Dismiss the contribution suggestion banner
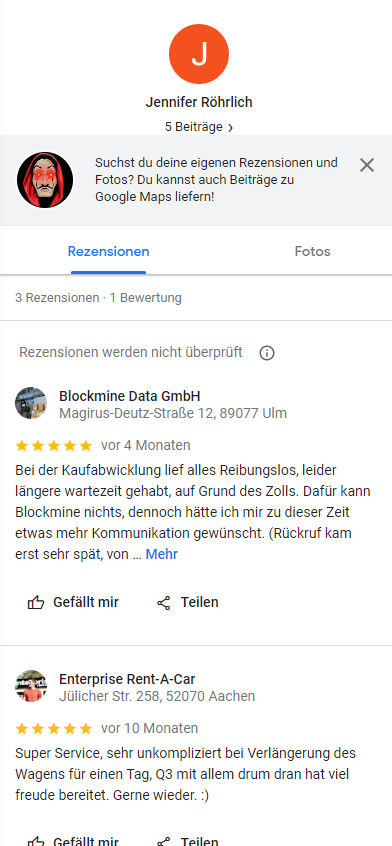Screen dimensions: 392x846 [x=367, y=165]
